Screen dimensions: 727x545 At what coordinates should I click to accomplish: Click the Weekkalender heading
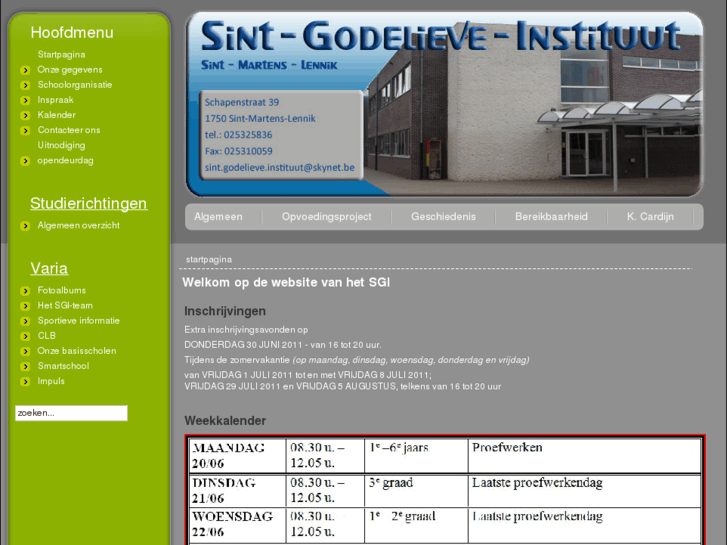pyautogui.click(x=225, y=421)
